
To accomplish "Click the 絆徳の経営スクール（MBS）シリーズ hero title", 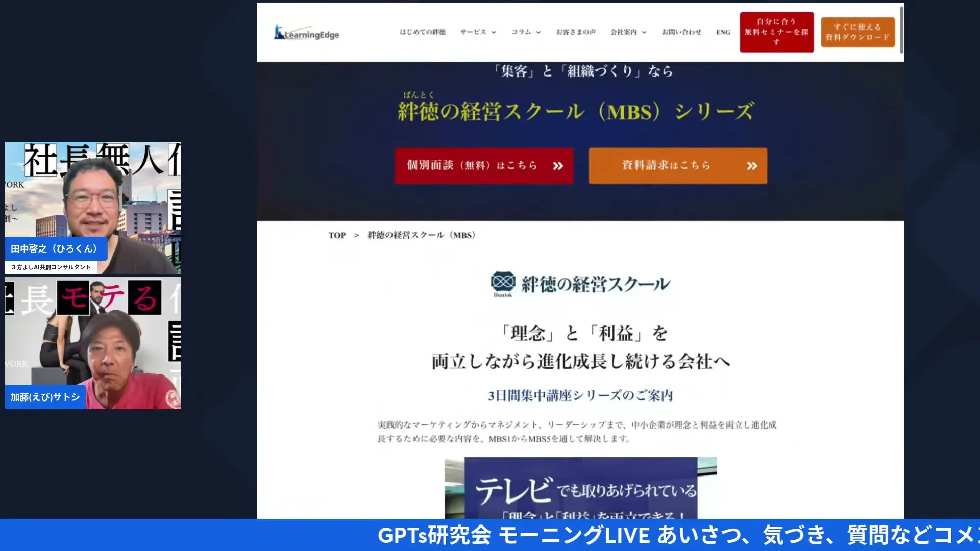I will pyautogui.click(x=576, y=111).
